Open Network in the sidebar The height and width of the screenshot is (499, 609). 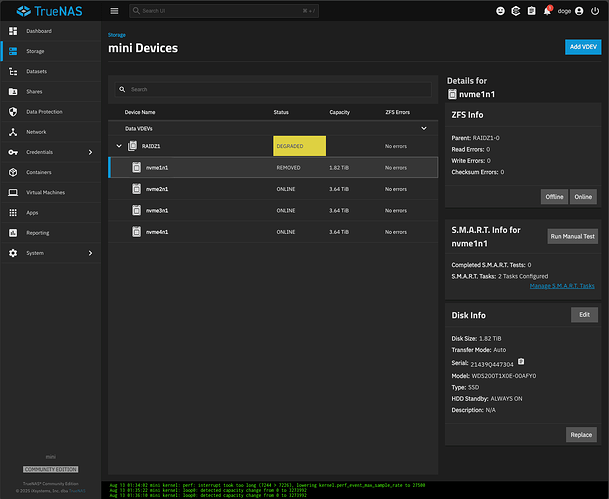click(x=50, y=132)
